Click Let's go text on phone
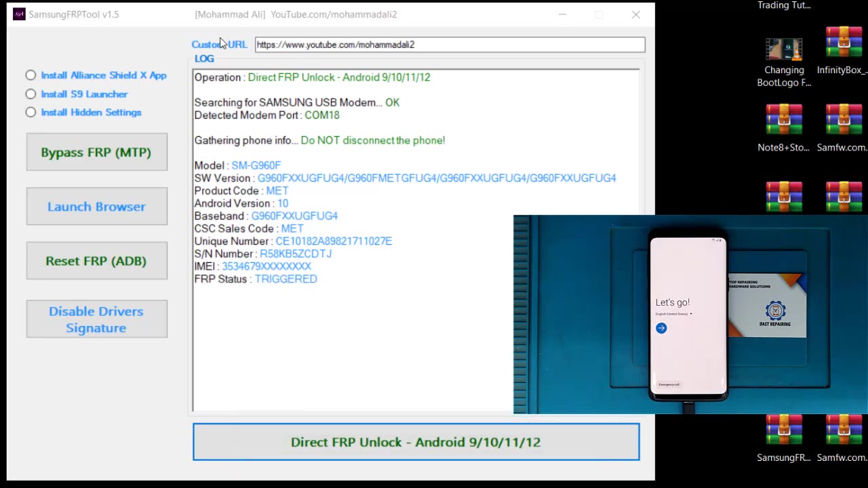Image resolution: width=868 pixels, height=488 pixels. click(672, 302)
